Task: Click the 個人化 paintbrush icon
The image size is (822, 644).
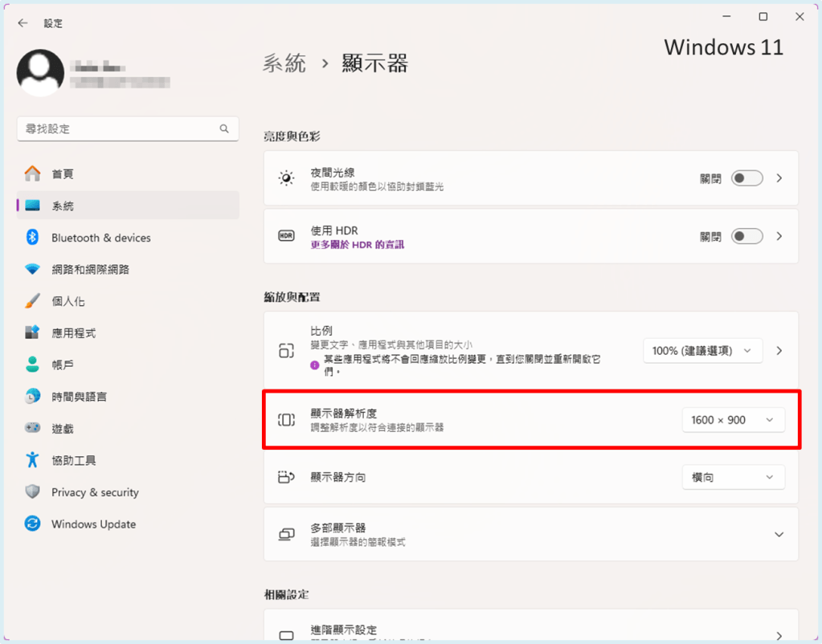Action: pyautogui.click(x=32, y=301)
